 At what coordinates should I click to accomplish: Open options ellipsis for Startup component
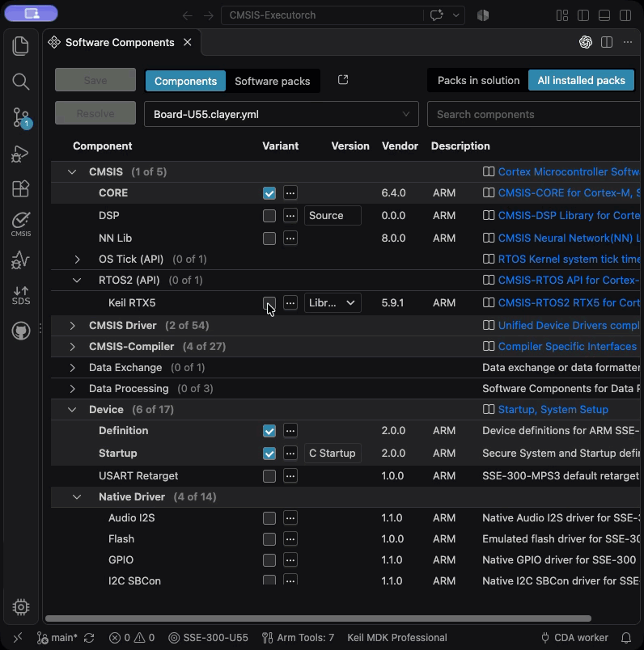(290, 453)
